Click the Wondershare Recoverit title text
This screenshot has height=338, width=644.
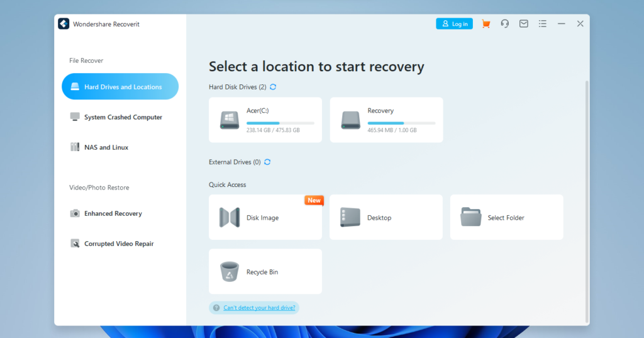click(106, 24)
